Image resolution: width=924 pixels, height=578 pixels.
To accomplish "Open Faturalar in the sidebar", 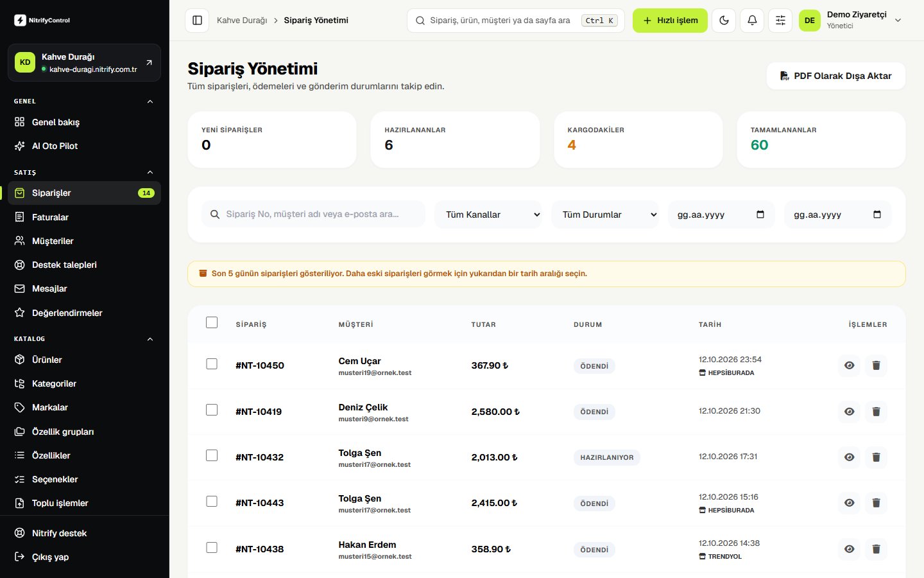I will [85, 217].
